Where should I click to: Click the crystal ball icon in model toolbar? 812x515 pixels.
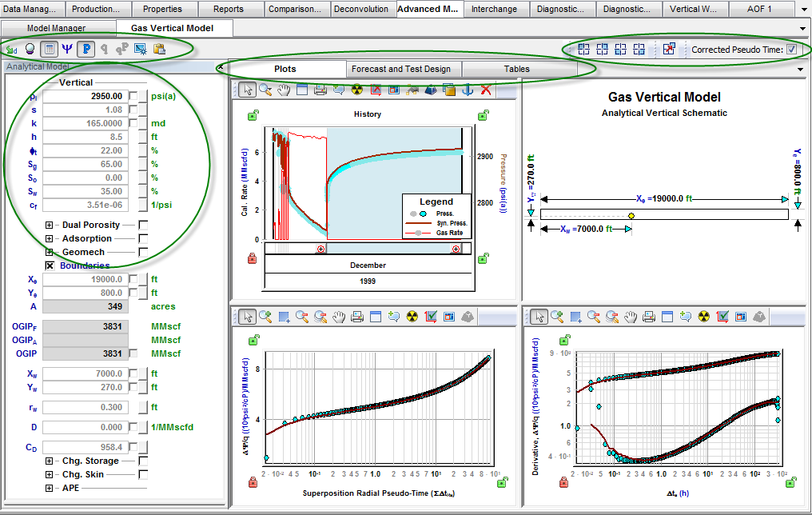pos(30,50)
